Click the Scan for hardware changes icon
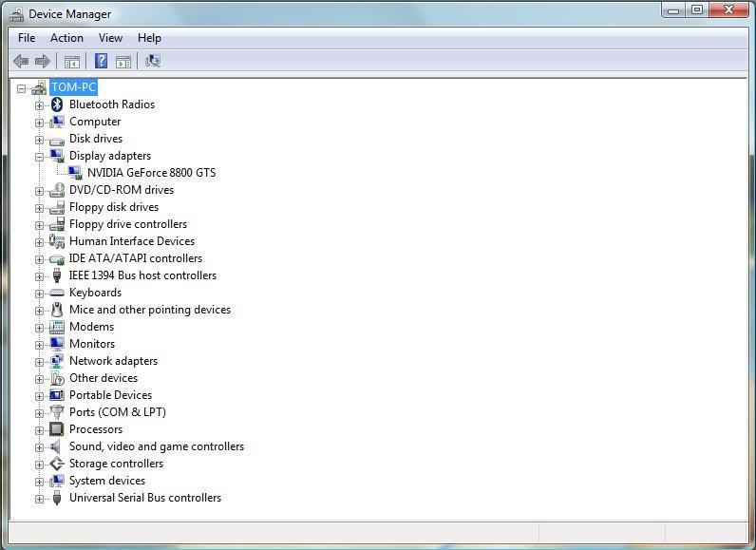The width and height of the screenshot is (756, 550). point(152,62)
